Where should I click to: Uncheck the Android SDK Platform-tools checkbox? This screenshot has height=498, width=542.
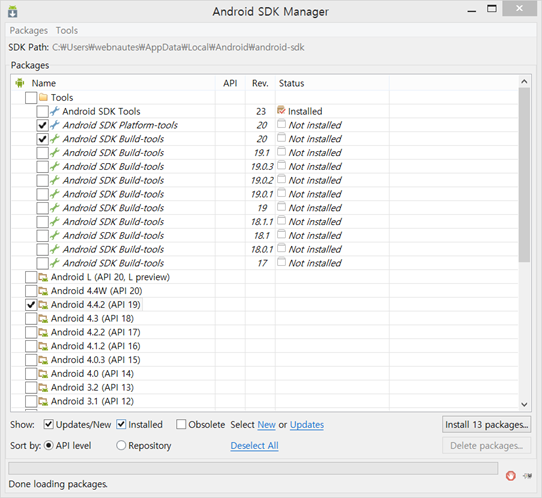tap(43, 125)
